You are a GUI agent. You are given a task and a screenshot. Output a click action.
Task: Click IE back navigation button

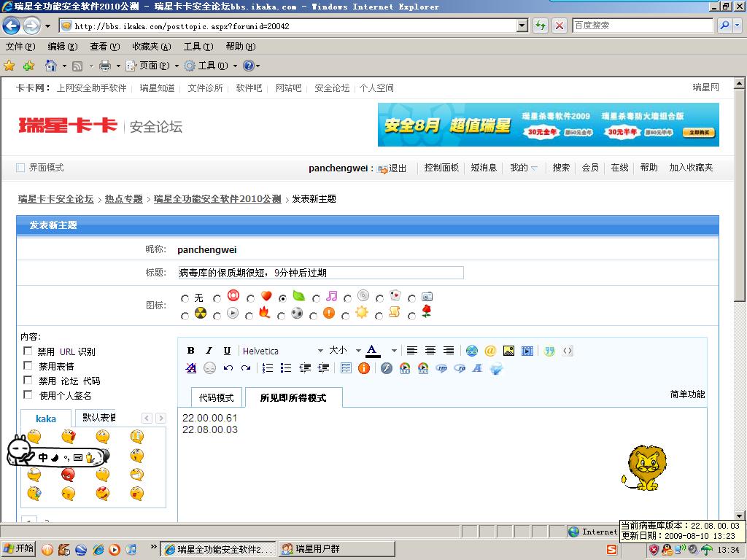(12, 26)
